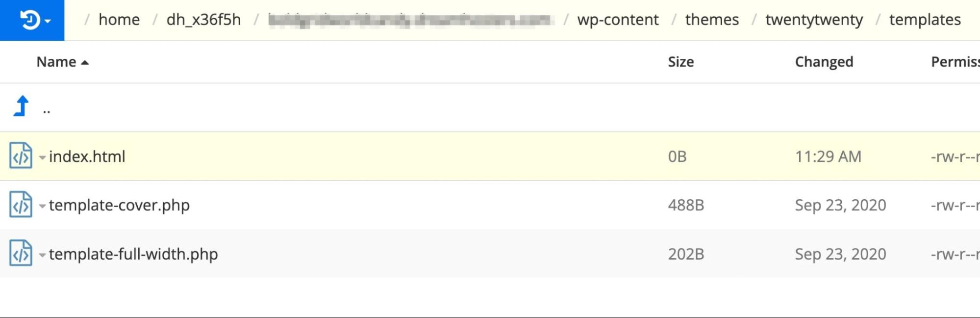Expand the dropdown arrow next to index.html
The width and height of the screenshot is (980, 318).
click(x=43, y=158)
